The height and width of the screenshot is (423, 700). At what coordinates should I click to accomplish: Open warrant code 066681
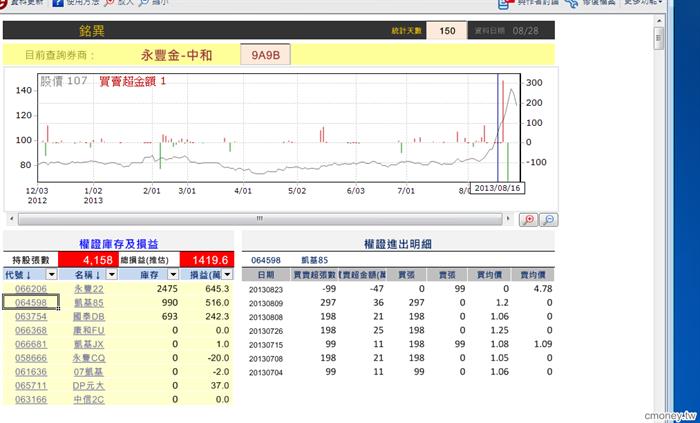pos(31,344)
